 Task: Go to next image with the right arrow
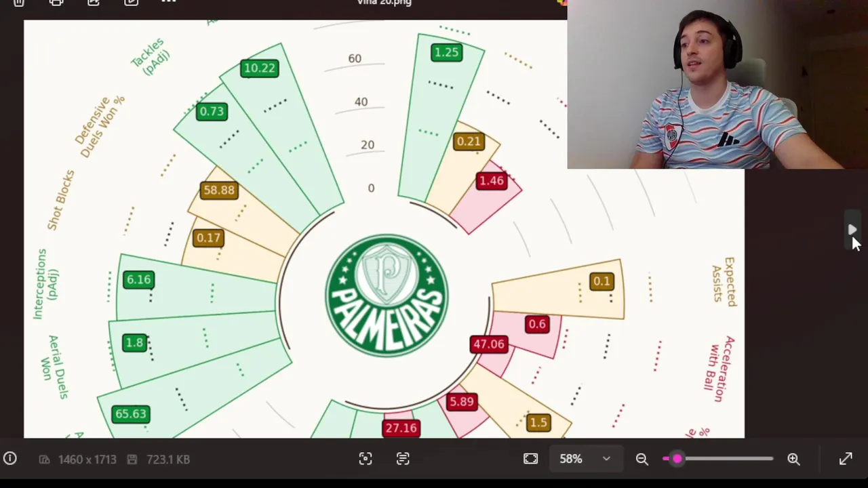(852, 230)
